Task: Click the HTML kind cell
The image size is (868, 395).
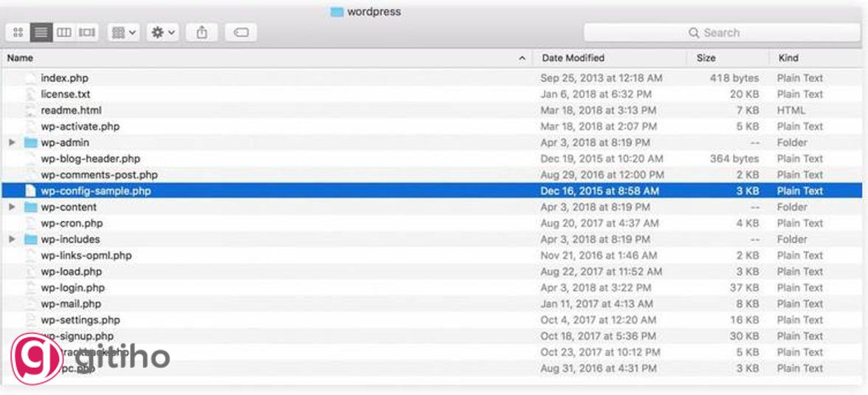Action: click(x=791, y=110)
